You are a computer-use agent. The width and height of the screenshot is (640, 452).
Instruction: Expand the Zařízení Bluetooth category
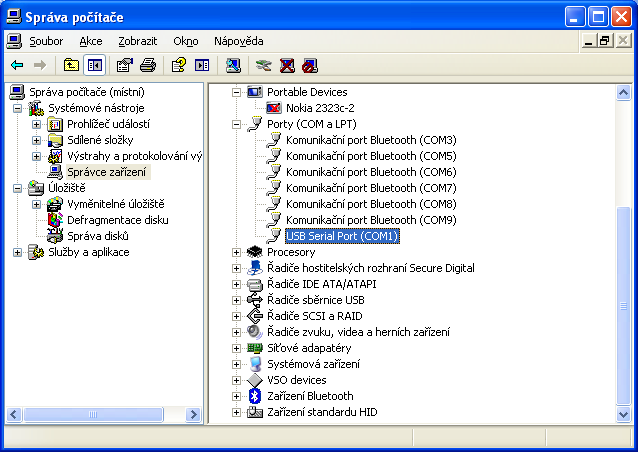236,396
